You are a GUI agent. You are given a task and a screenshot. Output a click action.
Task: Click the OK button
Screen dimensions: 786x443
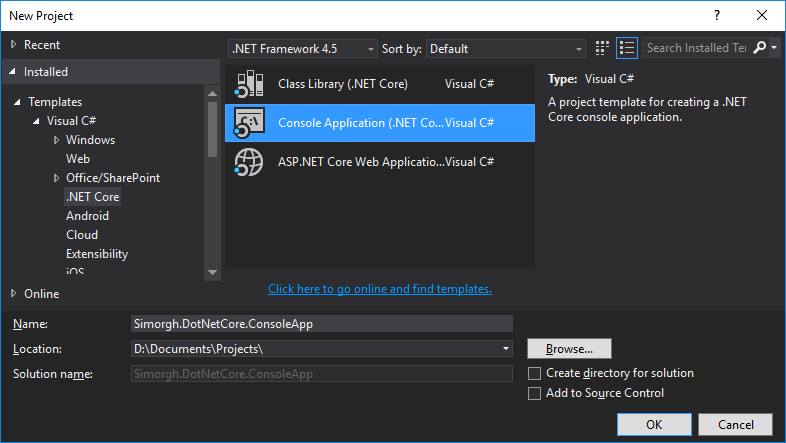point(654,424)
